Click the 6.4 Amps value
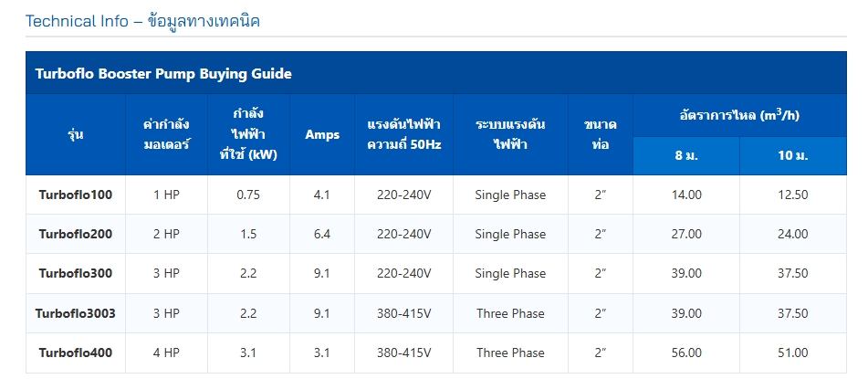Viewport: 868px width, 379px height. point(322,234)
